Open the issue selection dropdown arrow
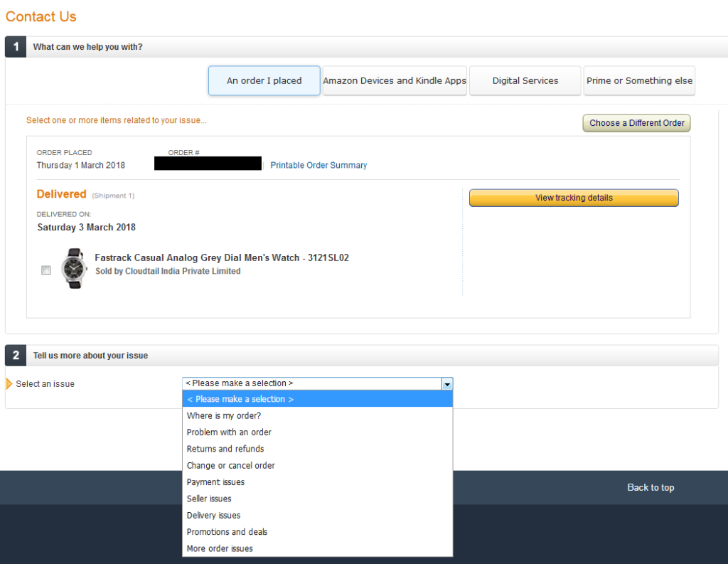Viewport: 728px width, 564px height. (447, 383)
